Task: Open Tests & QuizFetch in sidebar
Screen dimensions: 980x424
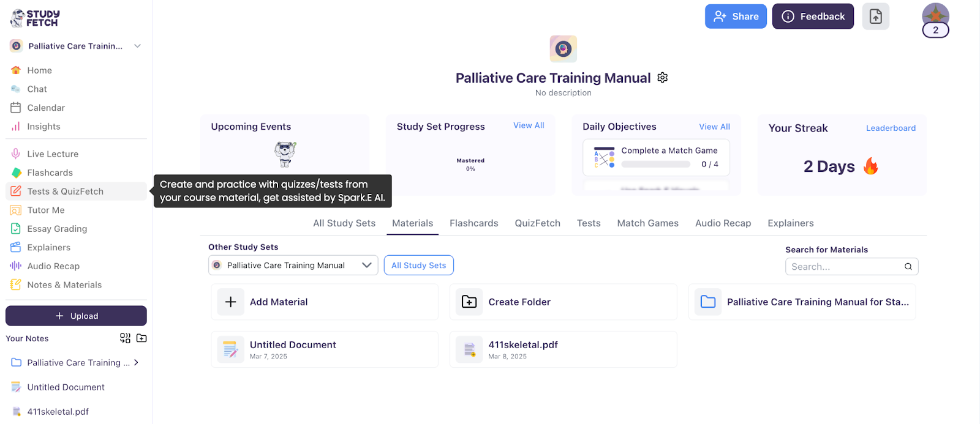Action: 76,192
